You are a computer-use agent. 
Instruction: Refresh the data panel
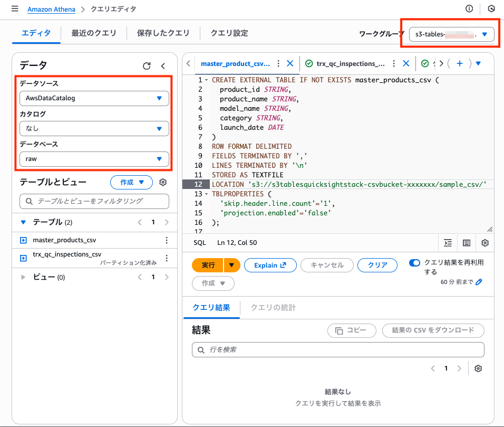[147, 65]
